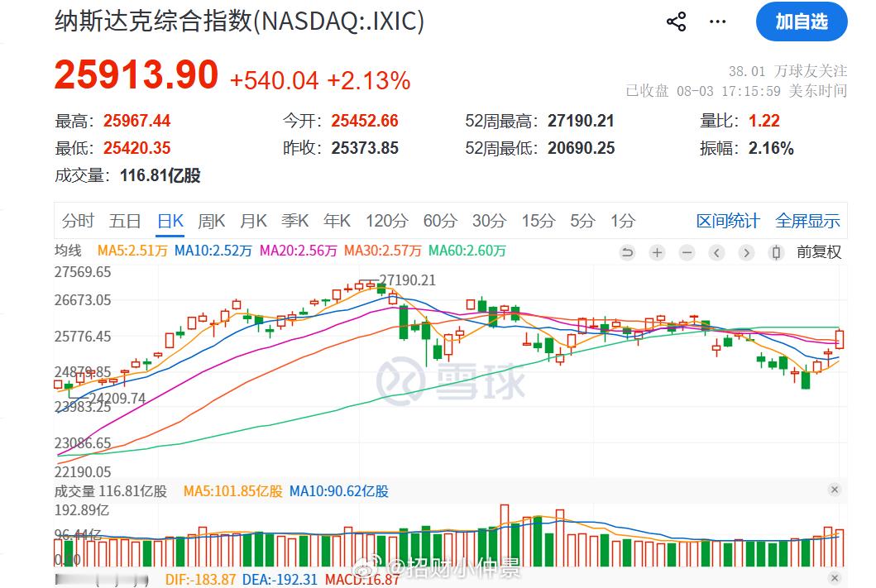Pan chart right with right chevron icon

[x=746, y=252]
